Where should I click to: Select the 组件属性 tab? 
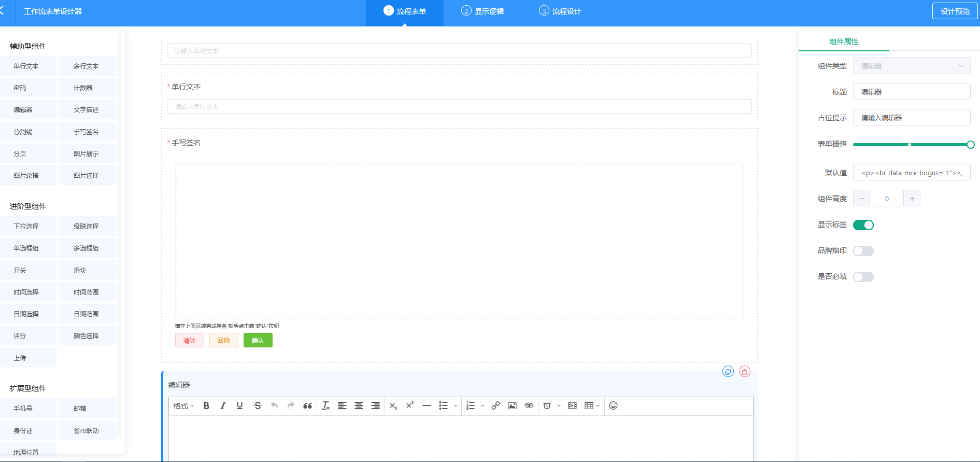click(x=844, y=41)
